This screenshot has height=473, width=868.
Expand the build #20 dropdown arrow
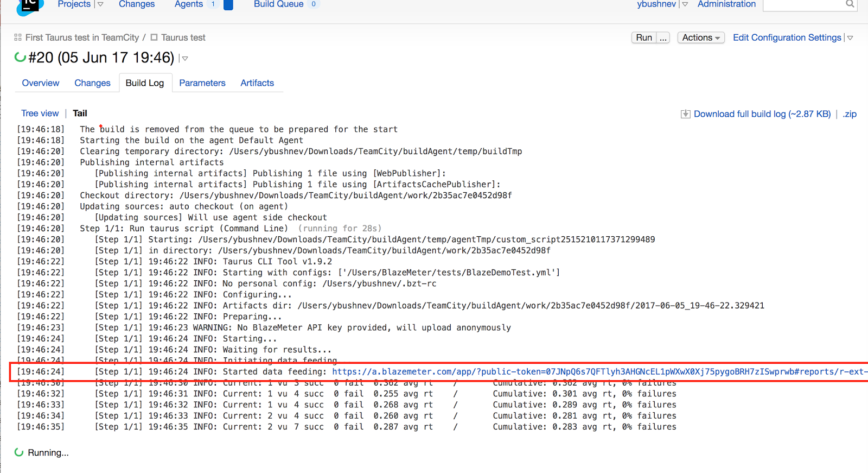click(x=185, y=58)
